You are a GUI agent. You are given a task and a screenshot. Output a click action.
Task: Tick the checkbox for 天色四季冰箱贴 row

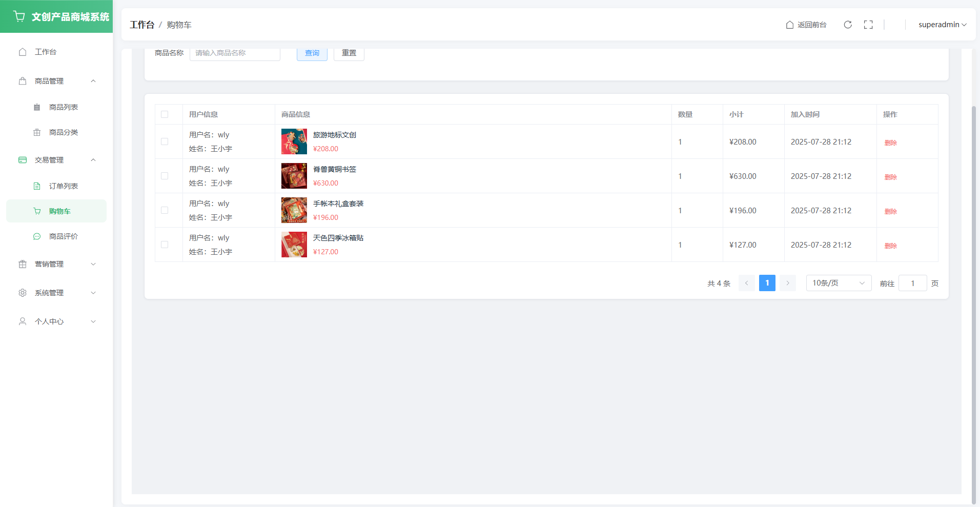click(x=165, y=245)
